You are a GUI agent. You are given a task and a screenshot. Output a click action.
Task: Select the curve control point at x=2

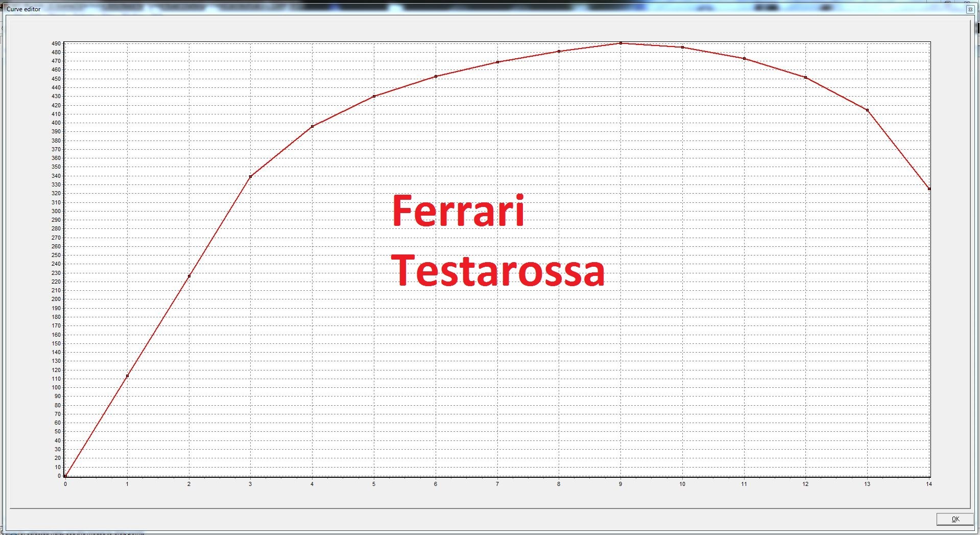coord(189,276)
